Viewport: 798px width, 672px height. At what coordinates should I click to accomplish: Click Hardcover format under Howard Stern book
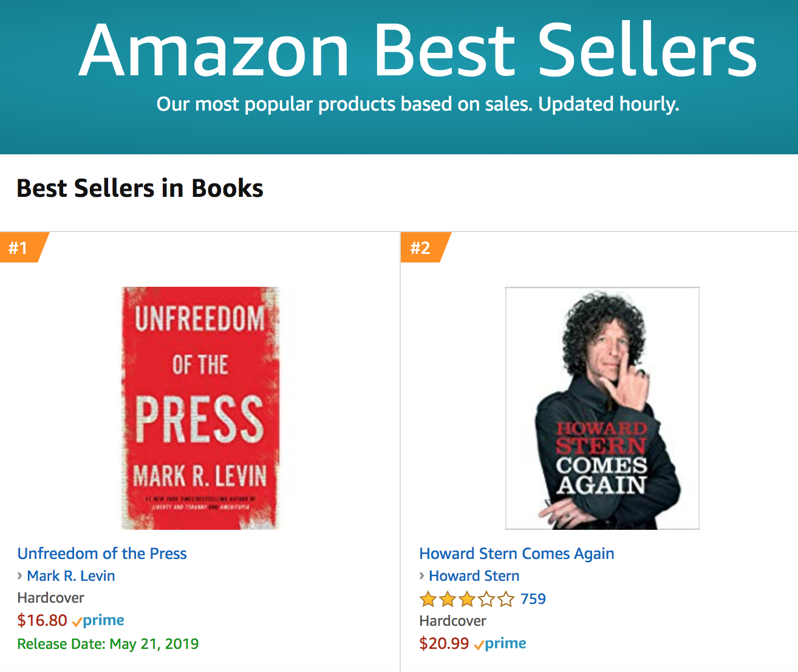453,621
